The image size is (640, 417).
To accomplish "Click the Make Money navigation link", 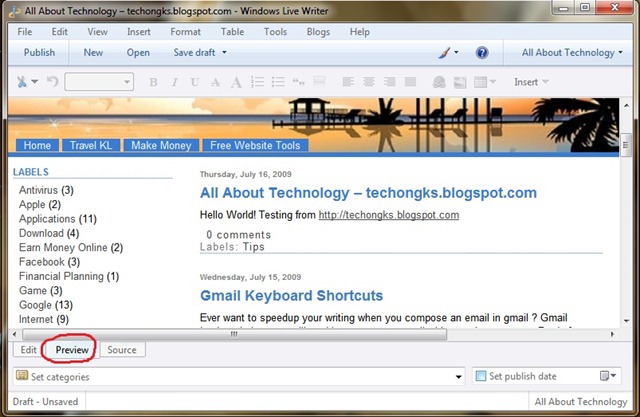I will pos(161,145).
